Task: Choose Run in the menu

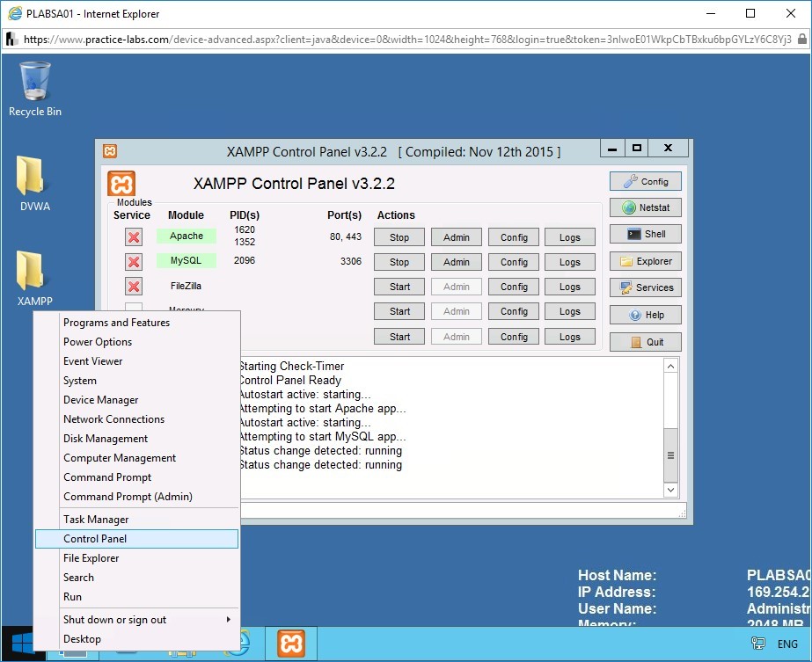Action: (136, 597)
